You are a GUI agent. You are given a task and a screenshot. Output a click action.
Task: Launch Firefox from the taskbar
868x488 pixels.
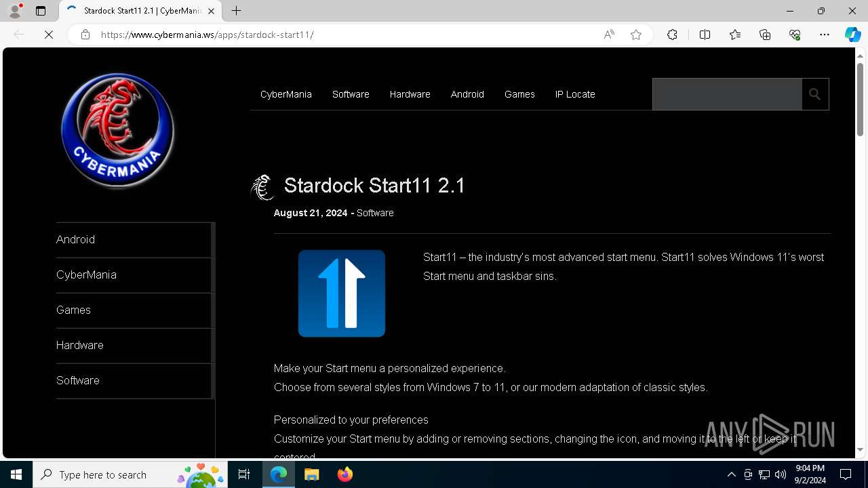(345, 474)
